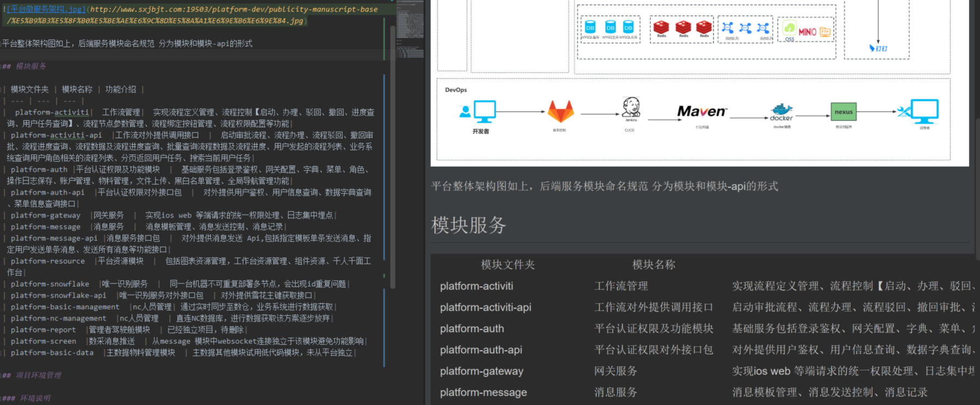Click 'platform-message' cell in preview table

(483, 392)
